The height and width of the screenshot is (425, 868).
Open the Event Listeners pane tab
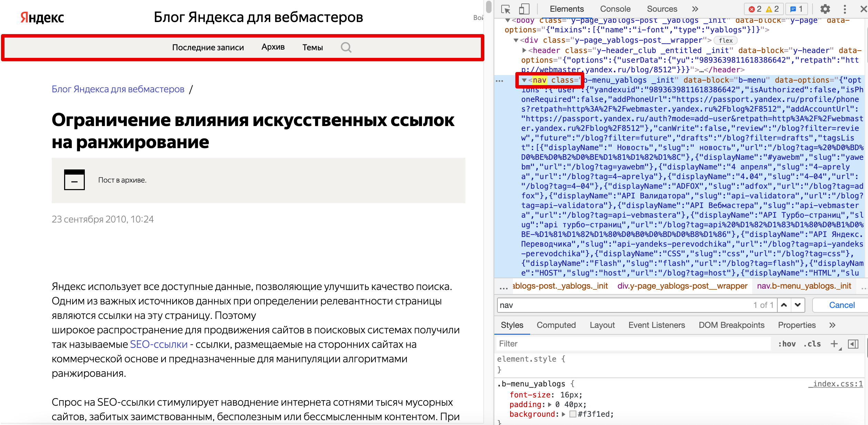pyautogui.click(x=657, y=325)
